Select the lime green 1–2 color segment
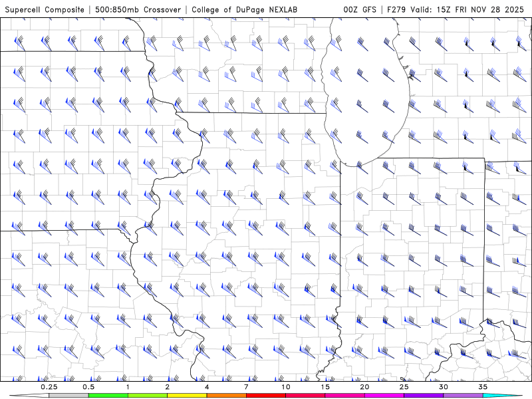 (x=148, y=396)
